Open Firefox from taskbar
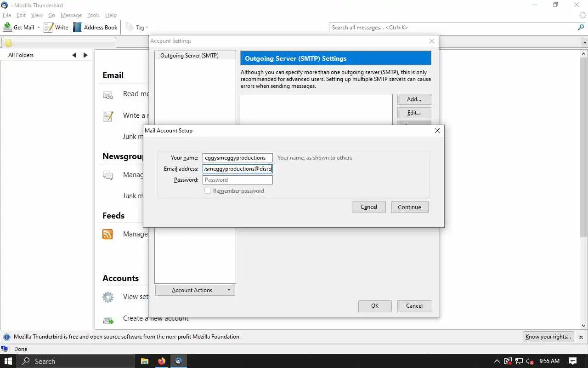The height and width of the screenshot is (368, 588). (162, 361)
